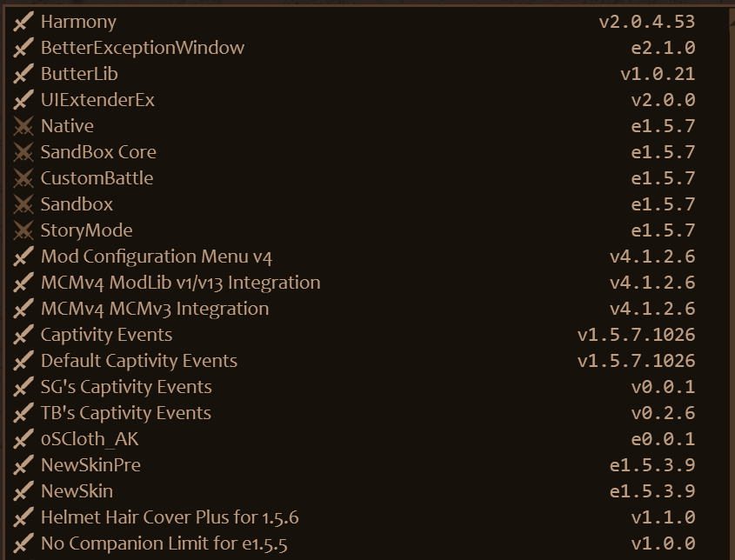Select the UIExtenderEx mod name
This screenshot has height=560, width=735.
pyautogui.click(x=97, y=100)
